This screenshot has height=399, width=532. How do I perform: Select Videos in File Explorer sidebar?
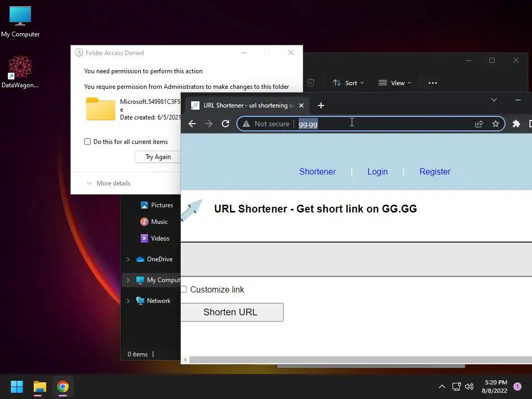[x=155, y=238]
